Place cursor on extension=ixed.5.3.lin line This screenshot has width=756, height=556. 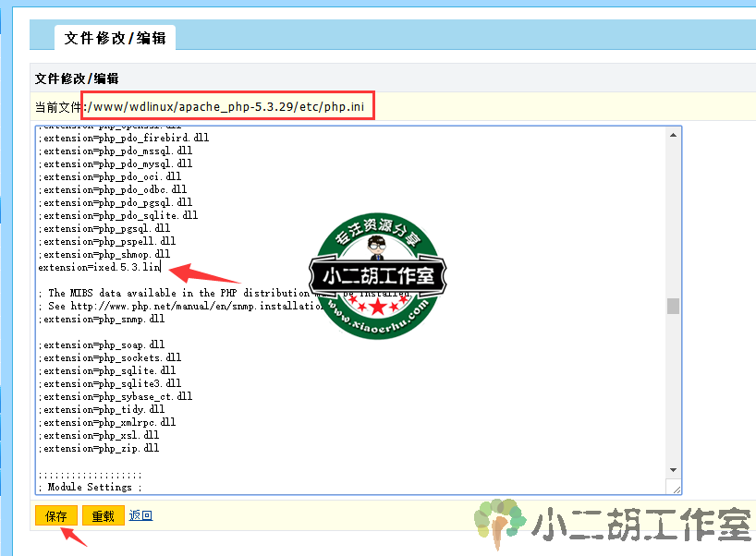[100, 267]
